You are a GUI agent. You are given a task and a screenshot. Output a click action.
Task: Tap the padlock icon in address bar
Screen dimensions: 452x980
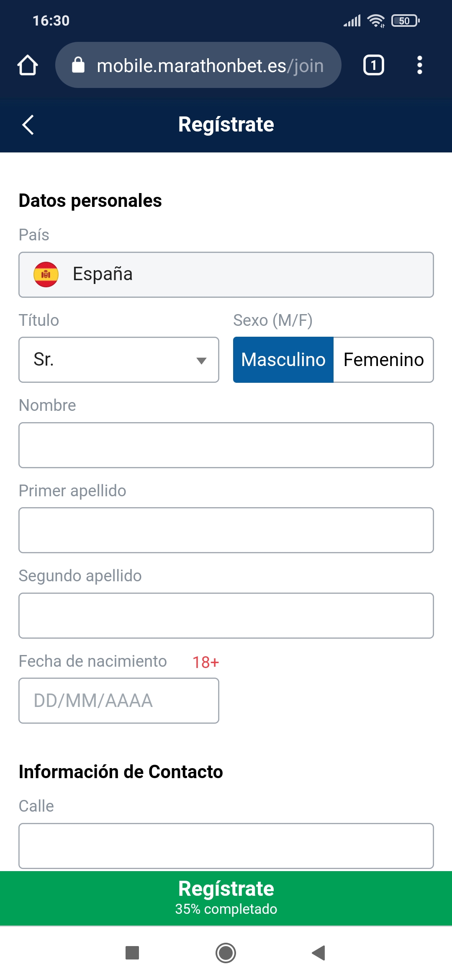pyautogui.click(x=78, y=65)
